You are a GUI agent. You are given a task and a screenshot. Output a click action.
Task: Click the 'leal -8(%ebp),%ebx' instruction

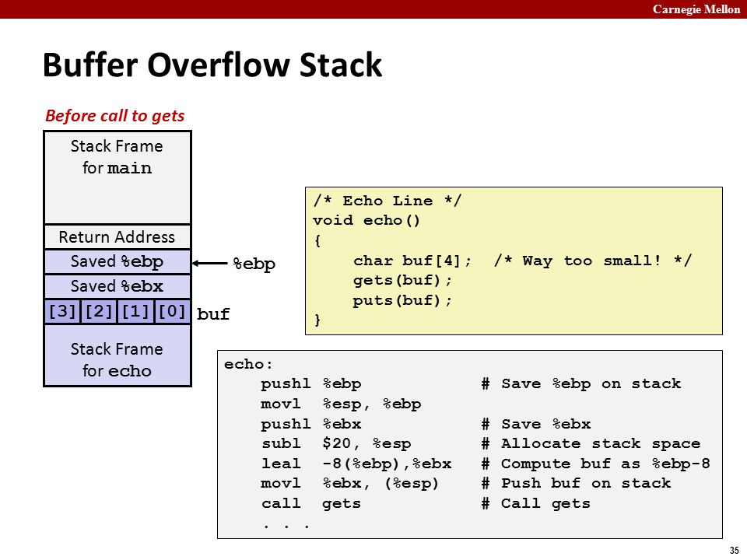(356, 464)
